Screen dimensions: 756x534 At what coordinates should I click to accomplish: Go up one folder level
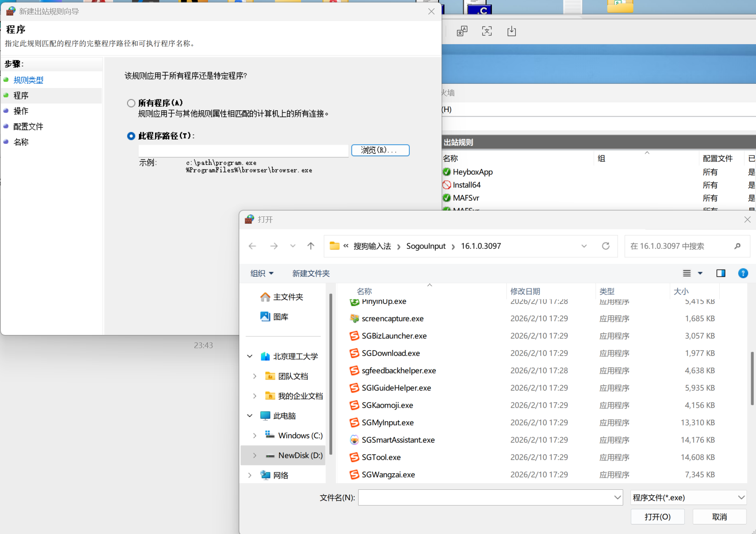point(311,246)
